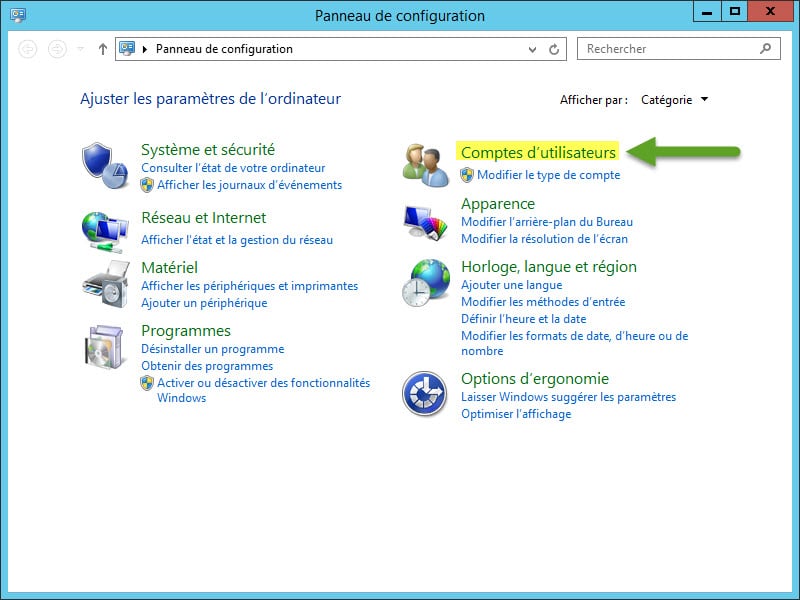Maximize the Panneau de configuration window
The width and height of the screenshot is (800, 600).
point(734,12)
